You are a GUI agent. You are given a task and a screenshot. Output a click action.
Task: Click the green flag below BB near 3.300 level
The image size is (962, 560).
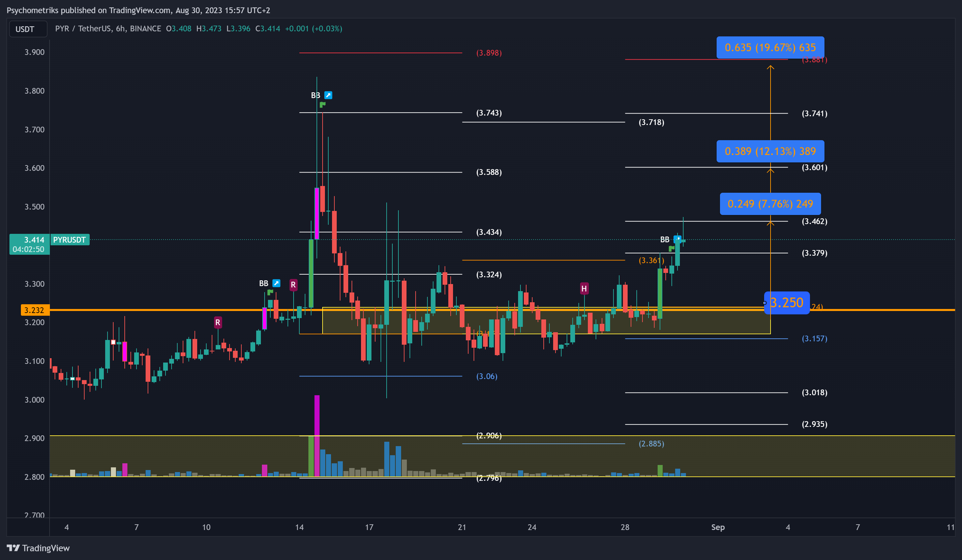[270, 292]
